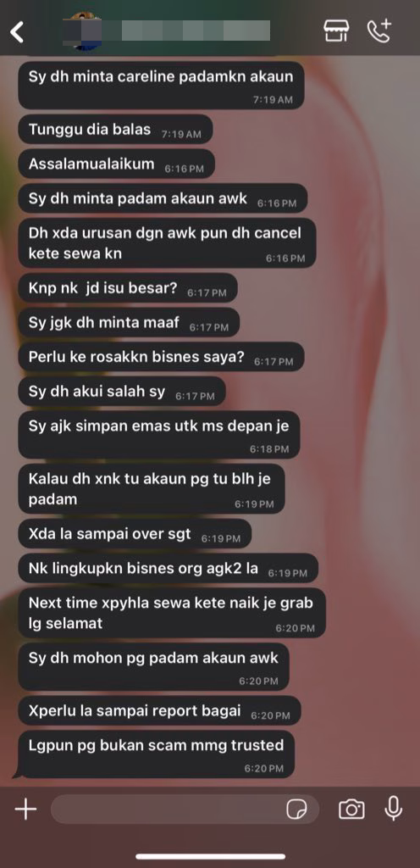Tap the blurred contact name header

(x=196, y=30)
